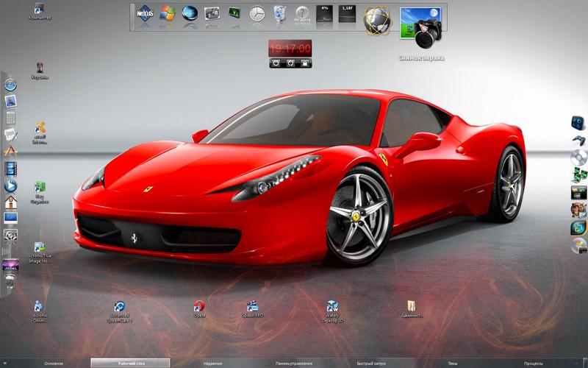
Task: Open the Recycle Bin icon in dock
Action: click(x=279, y=14)
